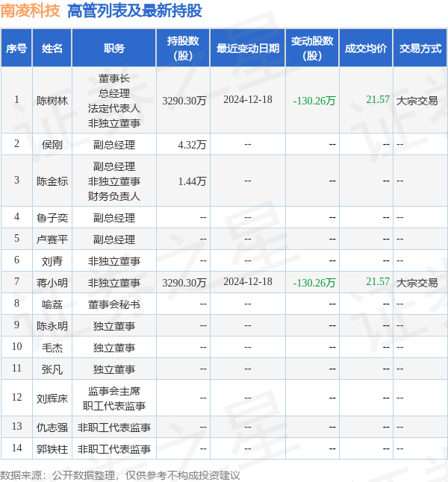This screenshot has height=482, width=448.
Task: Select the name 刘辉床
Action: tap(52, 398)
